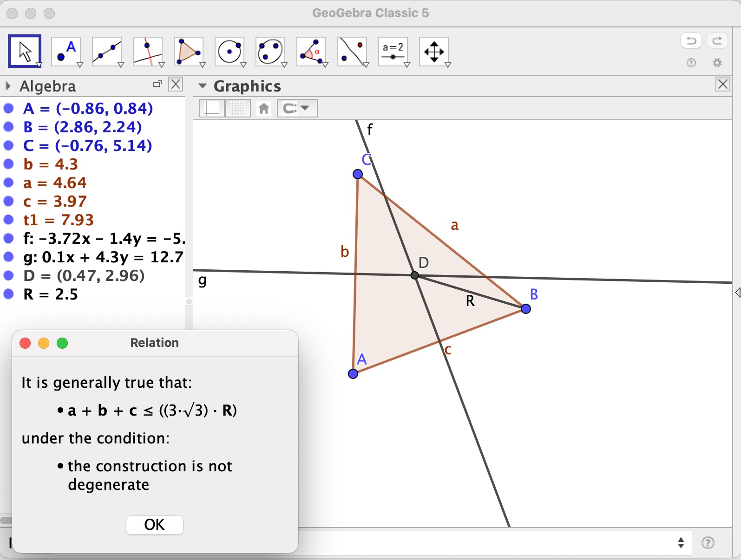Toggle visibility of segment a
This screenshot has height=560, width=741.
pos(8,182)
